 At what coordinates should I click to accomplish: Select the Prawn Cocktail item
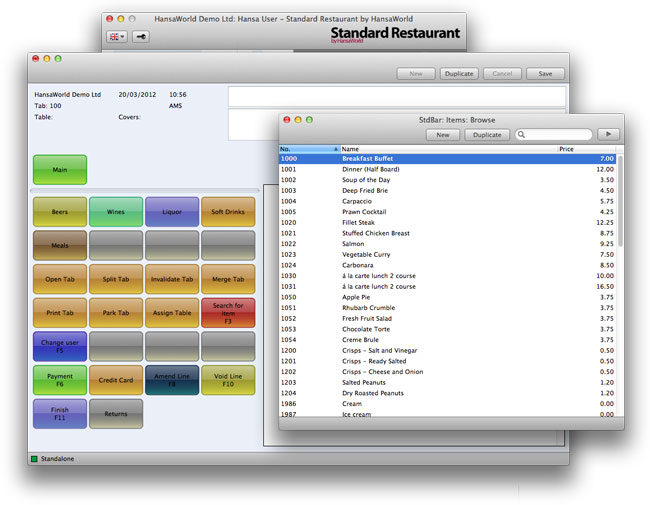(448, 212)
